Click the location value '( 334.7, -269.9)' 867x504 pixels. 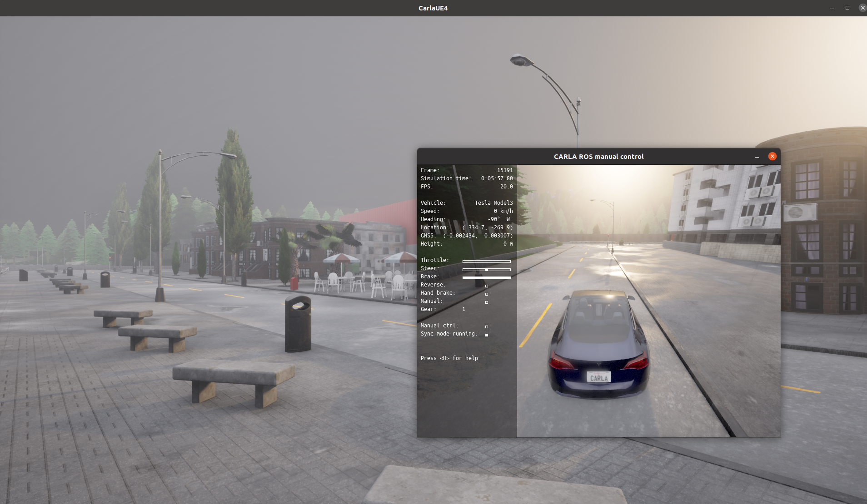[x=488, y=227]
